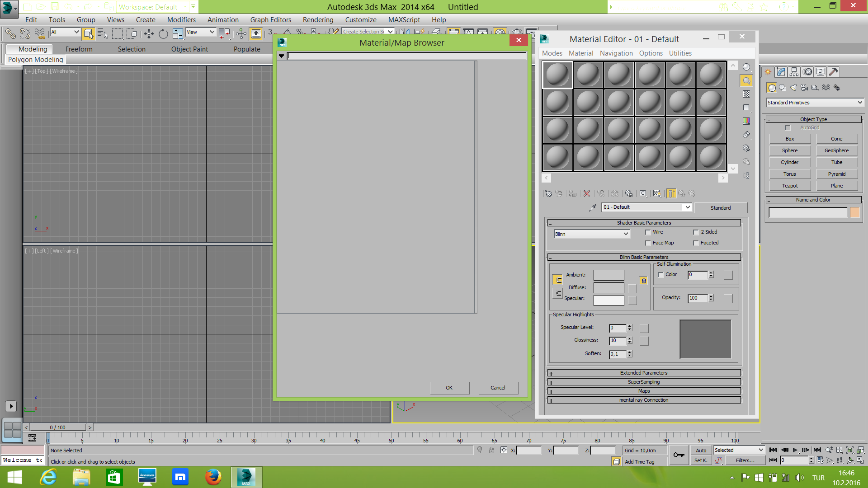
Task: Toggle the Ambient/Diffuse lock button
Action: click(644, 281)
